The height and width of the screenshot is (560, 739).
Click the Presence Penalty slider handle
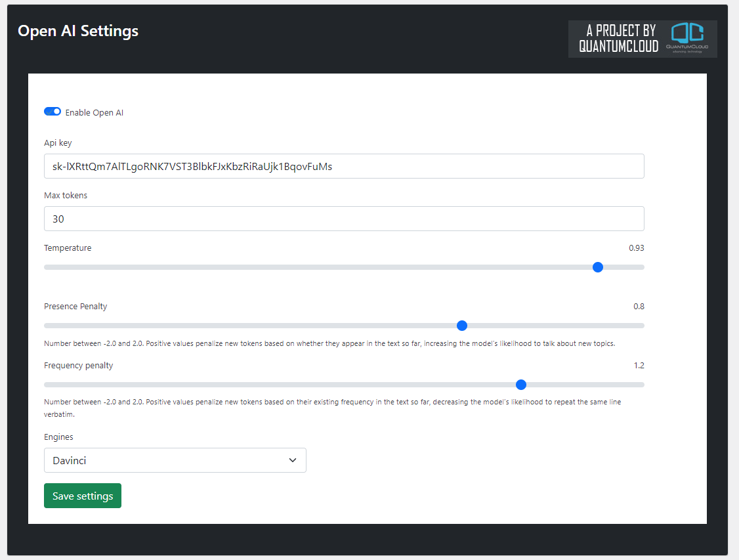coord(462,326)
